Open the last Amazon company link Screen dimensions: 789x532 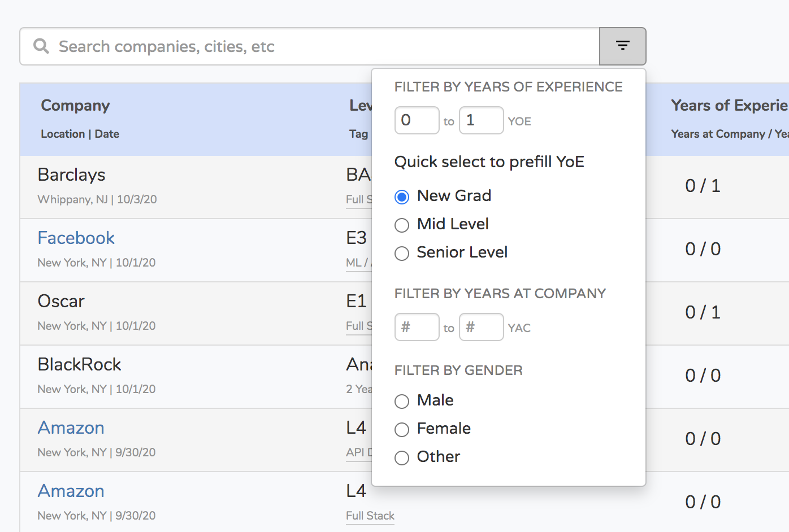coord(71,491)
